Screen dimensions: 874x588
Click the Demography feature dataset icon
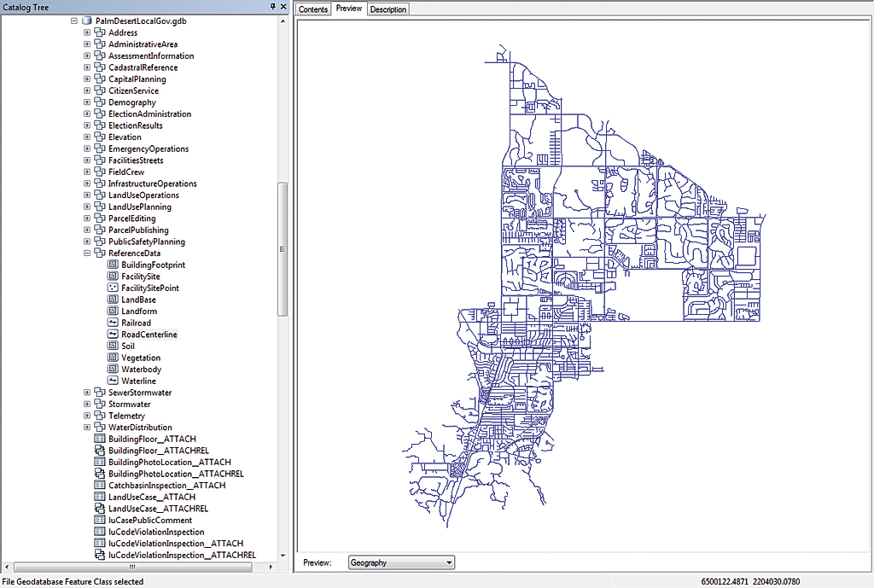tap(100, 102)
